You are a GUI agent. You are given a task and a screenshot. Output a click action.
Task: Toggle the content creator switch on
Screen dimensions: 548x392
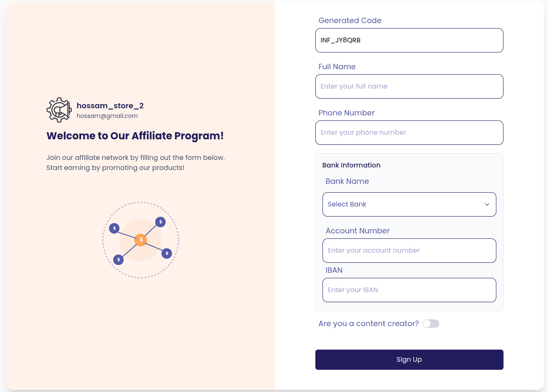pos(430,324)
